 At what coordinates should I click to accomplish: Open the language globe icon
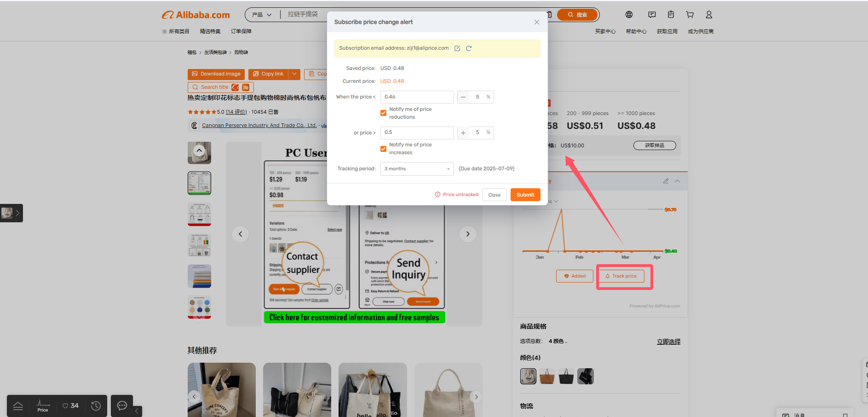pyautogui.click(x=629, y=15)
